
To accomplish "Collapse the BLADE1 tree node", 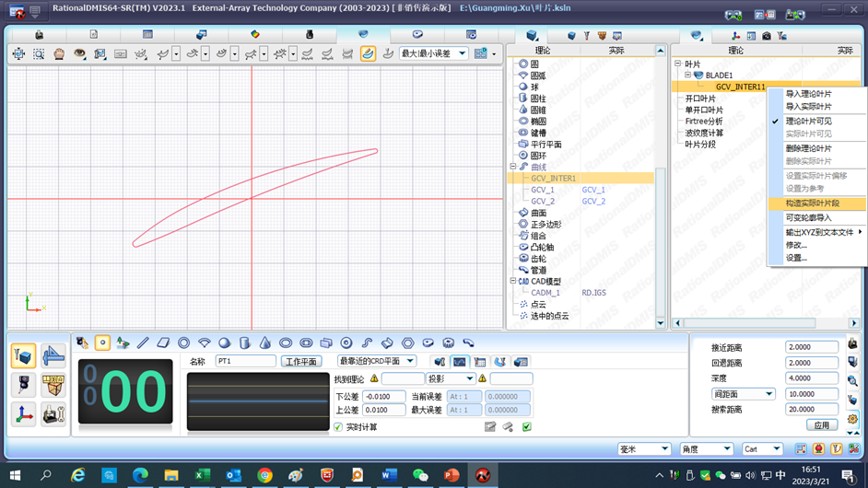I will pos(687,76).
